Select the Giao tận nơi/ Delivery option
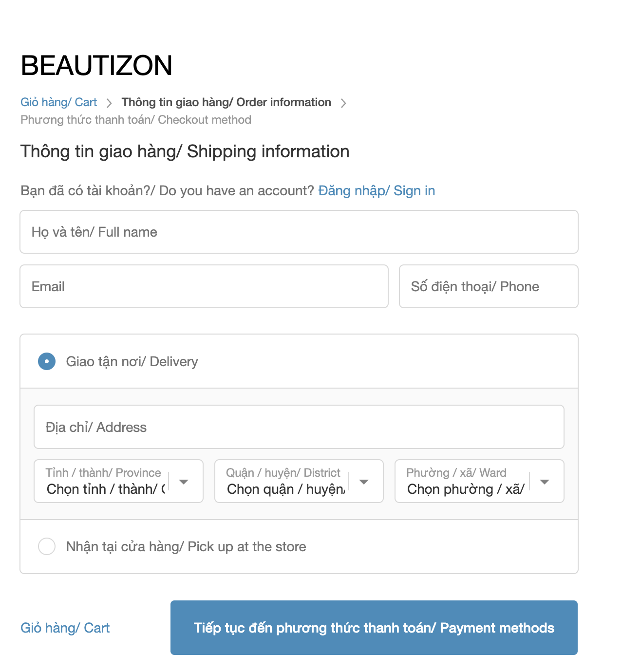The width and height of the screenshot is (641, 672). point(47,361)
